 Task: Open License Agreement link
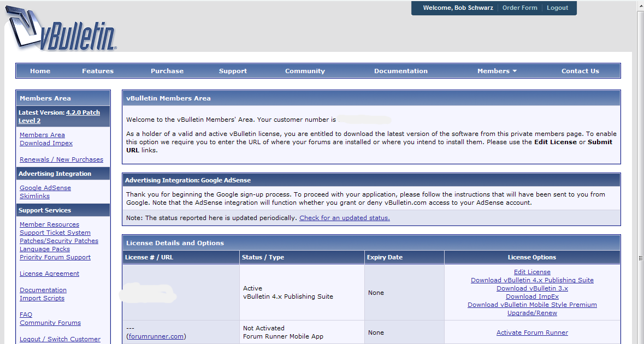click(x=49, y=274)
